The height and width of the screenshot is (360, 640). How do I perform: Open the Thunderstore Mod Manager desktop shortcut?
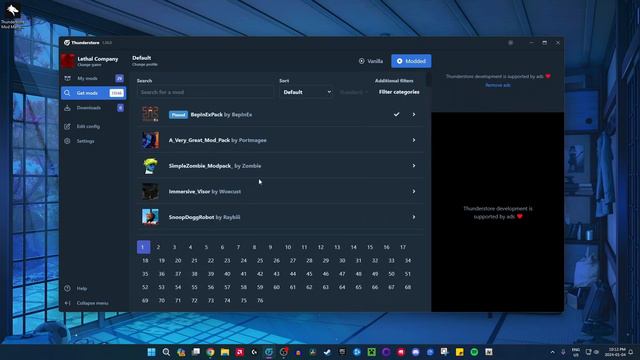tap(12, 16)
